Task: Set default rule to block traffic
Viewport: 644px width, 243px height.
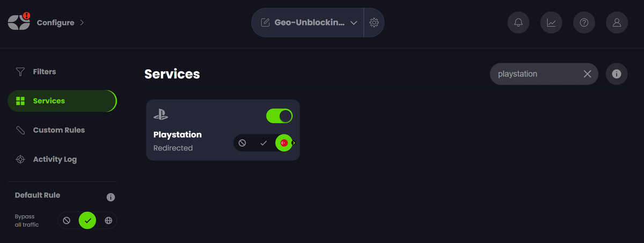Action: [x=67, y=220]
